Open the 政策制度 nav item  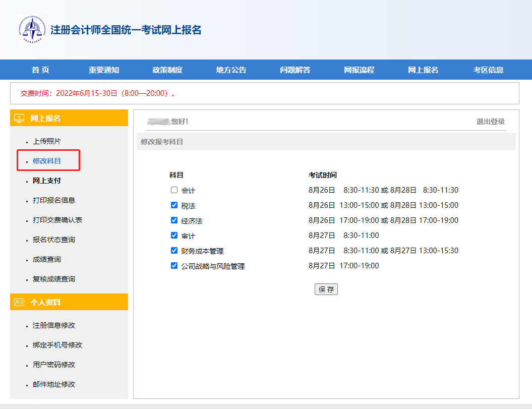167,70
